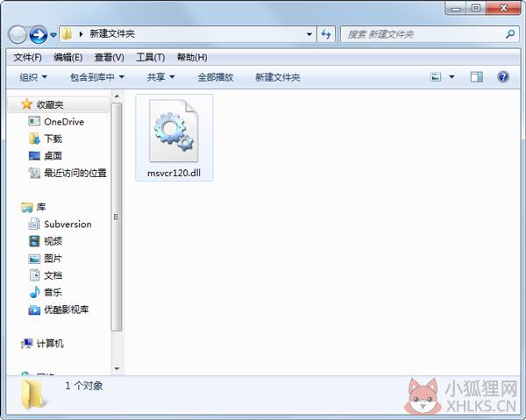Click the magnifier search icon
Image resolution: width=526 pixels, height=420 pixels.
(x=510, y=34)
